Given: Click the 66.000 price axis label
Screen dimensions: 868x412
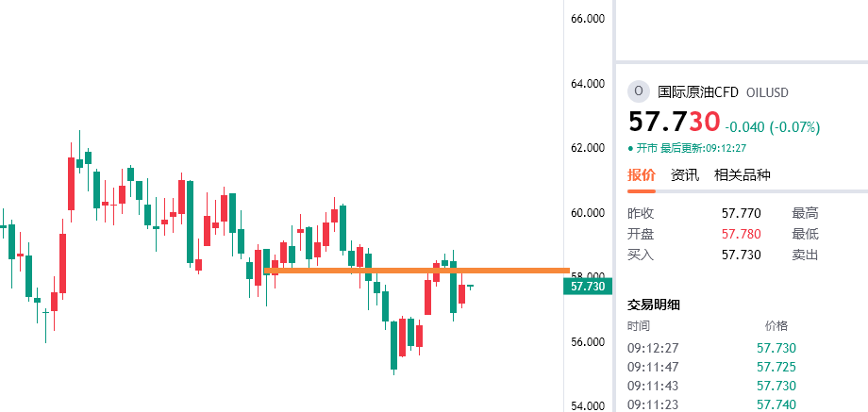Looking at the screenshot, I should [x=587, y=19].
